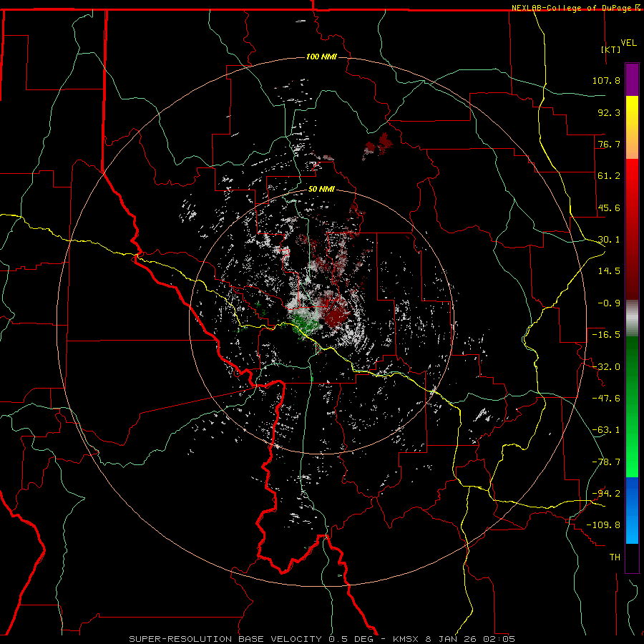Click the -47.6 velocity scale value
The height and width of the screenshot is (644, 644).
606,399
